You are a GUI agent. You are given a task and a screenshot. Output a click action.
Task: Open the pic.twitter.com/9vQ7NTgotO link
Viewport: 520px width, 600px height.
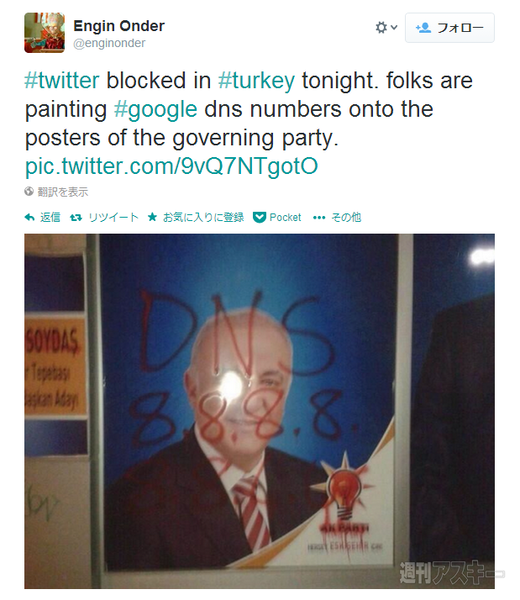coord(171,166)
